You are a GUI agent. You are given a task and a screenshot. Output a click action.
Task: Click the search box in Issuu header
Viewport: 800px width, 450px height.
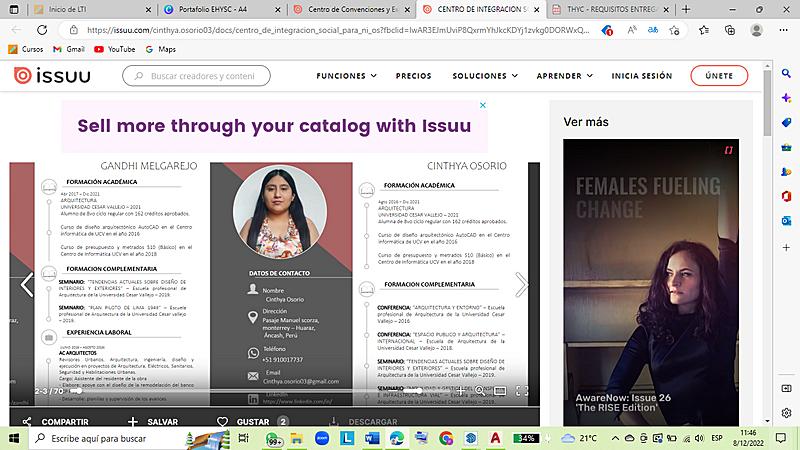[196, 76]
